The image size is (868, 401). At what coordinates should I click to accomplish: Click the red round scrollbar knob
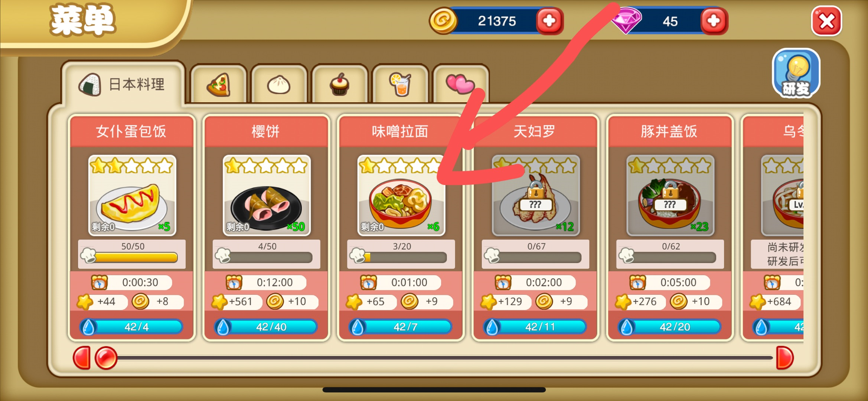[106, 358]
